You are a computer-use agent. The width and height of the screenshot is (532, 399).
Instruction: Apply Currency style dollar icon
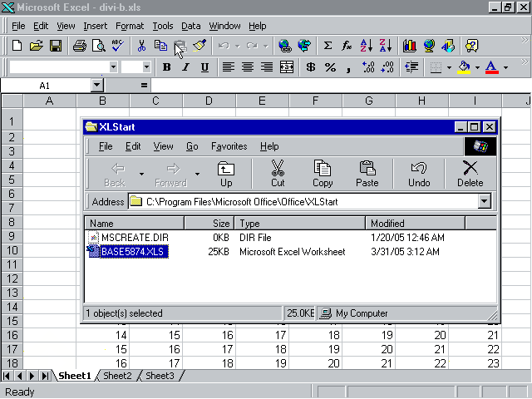point(310,67)
